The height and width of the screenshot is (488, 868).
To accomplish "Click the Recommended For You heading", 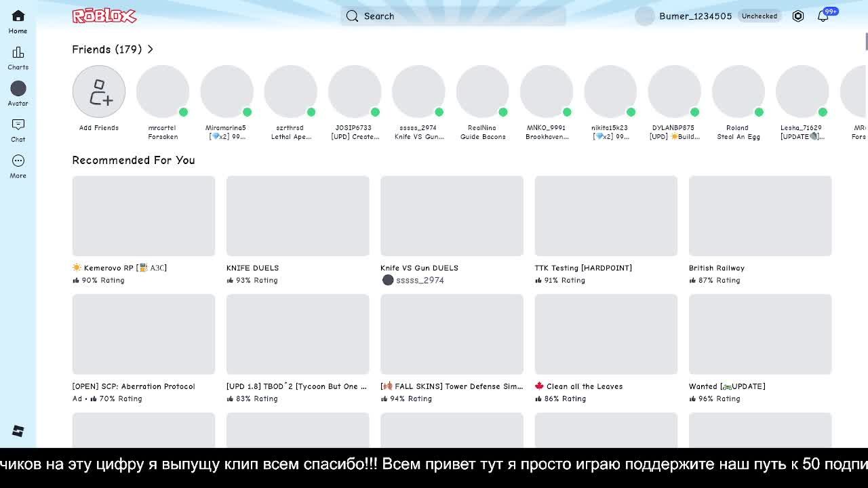I will (x=134, y=160).
